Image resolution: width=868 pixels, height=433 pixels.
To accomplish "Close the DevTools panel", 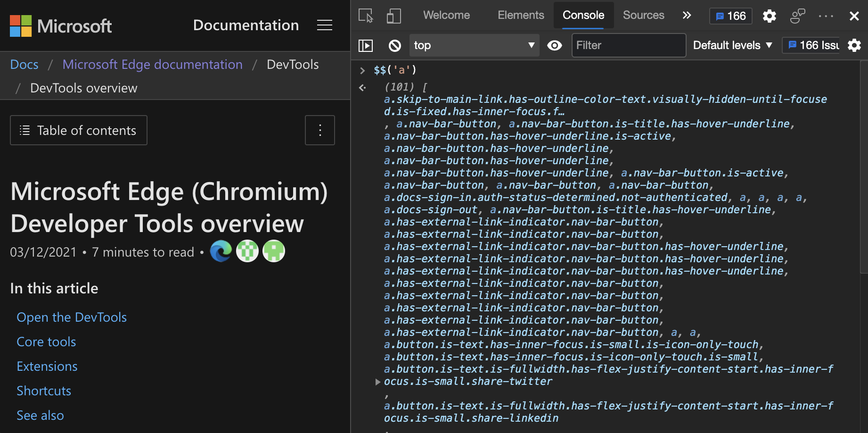I will click(854, 16).
